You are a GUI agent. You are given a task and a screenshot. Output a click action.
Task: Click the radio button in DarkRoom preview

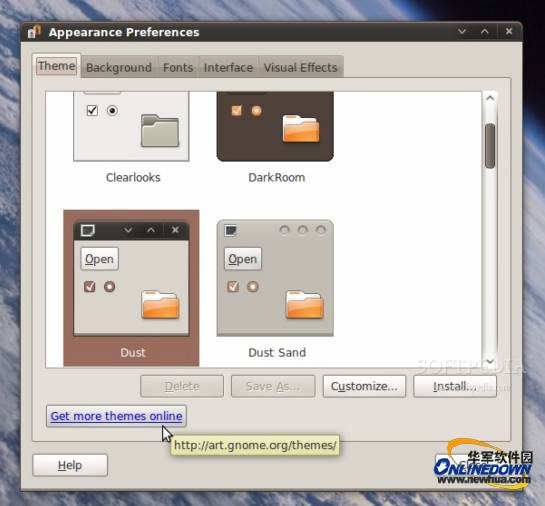257,111
